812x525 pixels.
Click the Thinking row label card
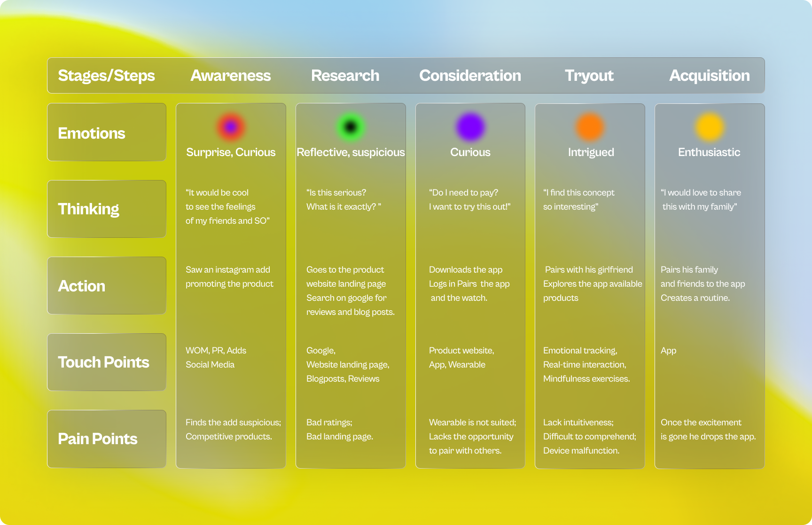pos(107,209)
